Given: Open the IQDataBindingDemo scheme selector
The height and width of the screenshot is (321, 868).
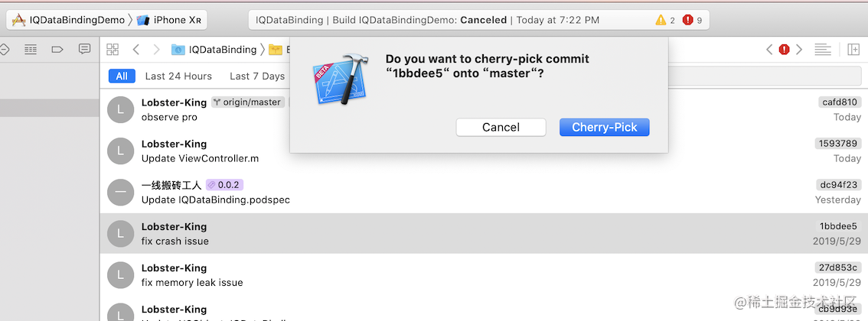Looking at the screenshot, I should 69,20.
